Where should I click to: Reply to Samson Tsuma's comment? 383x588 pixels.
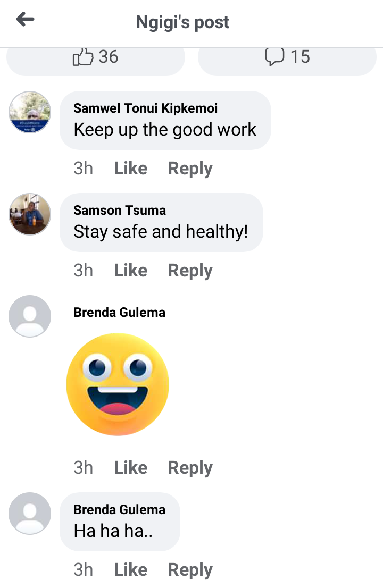coord(190,271)
